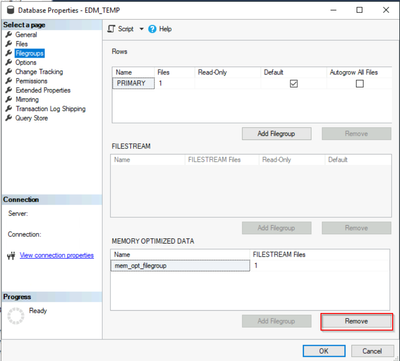Screen dimensions: 400x361
Task: Click the wrench icon beside Mirroring
Action: 9,99
